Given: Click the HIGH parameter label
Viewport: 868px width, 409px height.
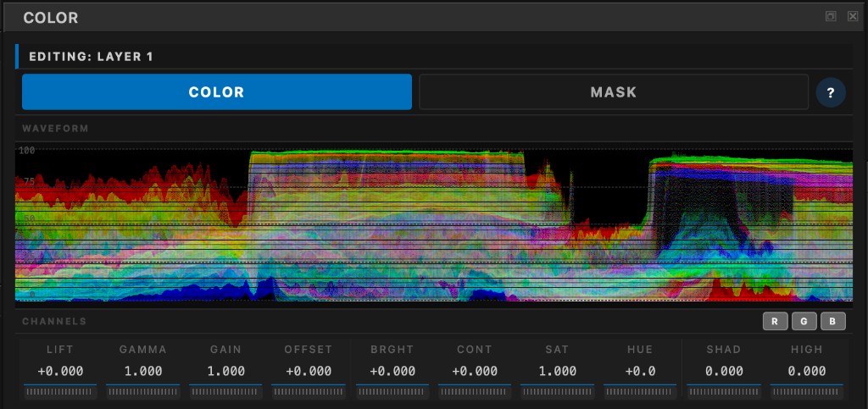Looking at the screenshot, I should point(807,350).
